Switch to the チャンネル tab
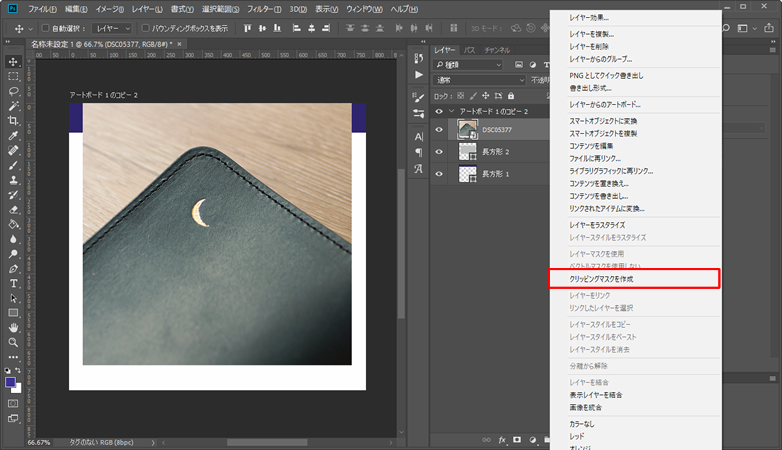 click(497, 50)
